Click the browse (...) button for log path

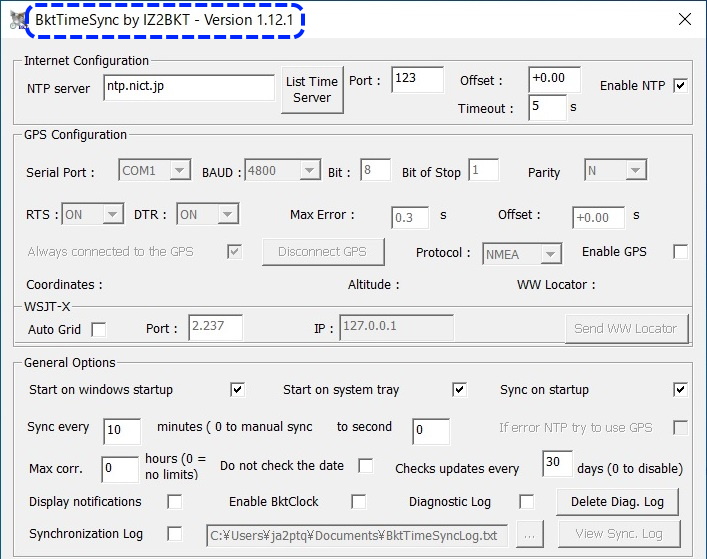530,534
